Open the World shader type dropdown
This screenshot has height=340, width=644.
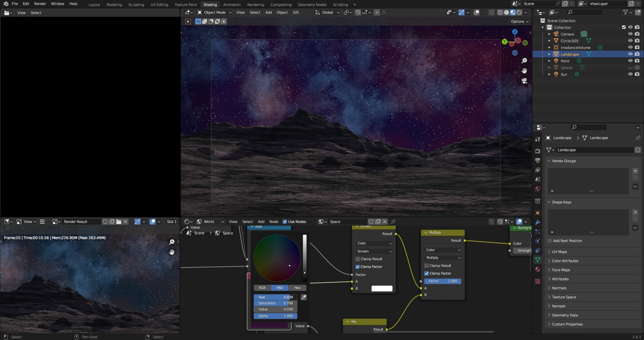[210, 222]
